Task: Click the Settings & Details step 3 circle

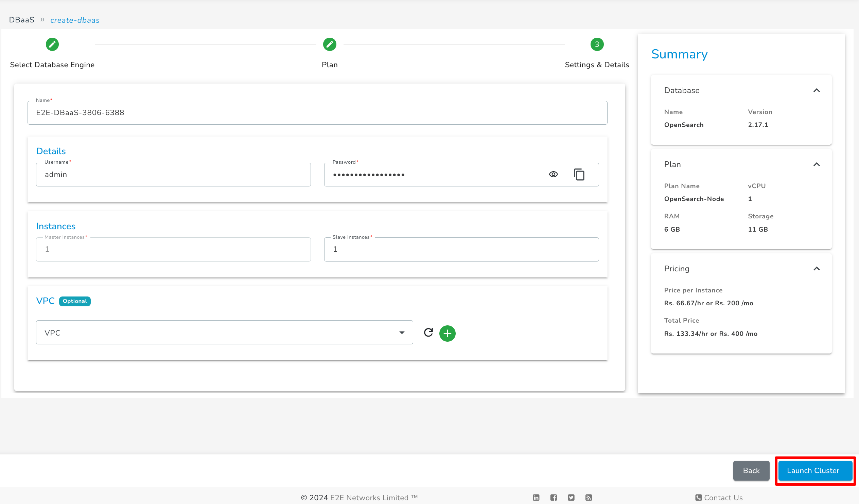Action: coord(597,44)
